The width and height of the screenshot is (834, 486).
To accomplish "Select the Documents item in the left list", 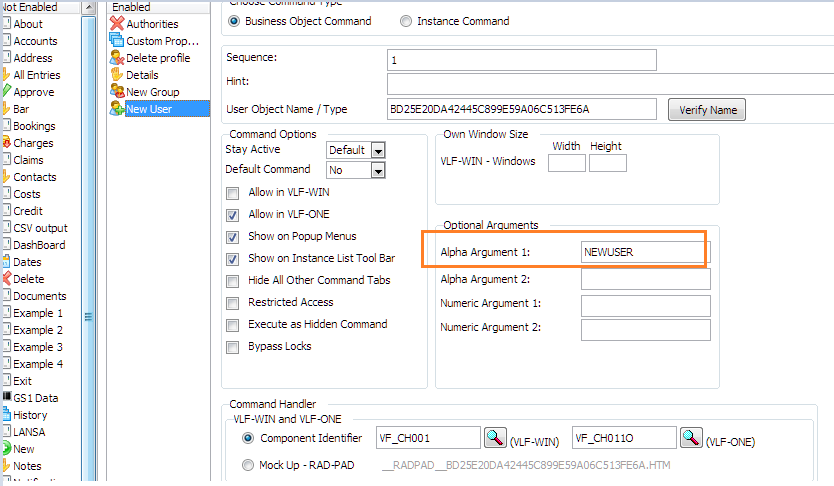I will (39, 296).
